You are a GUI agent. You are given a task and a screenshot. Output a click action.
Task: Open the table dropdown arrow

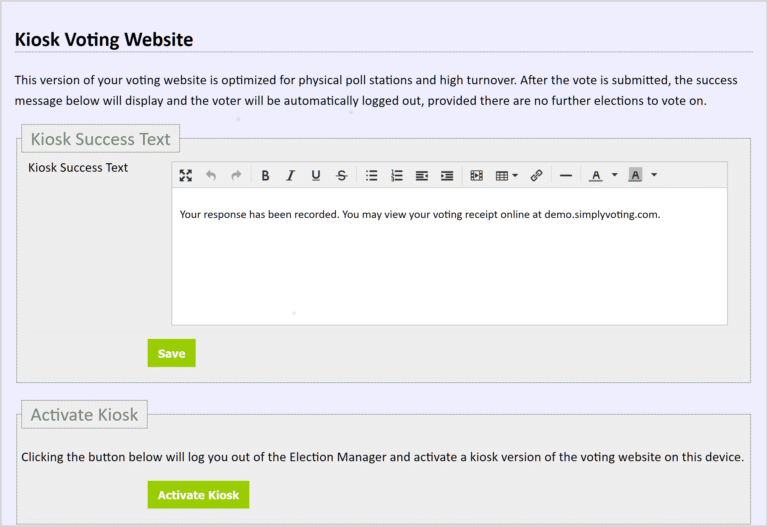click(515, 175)
